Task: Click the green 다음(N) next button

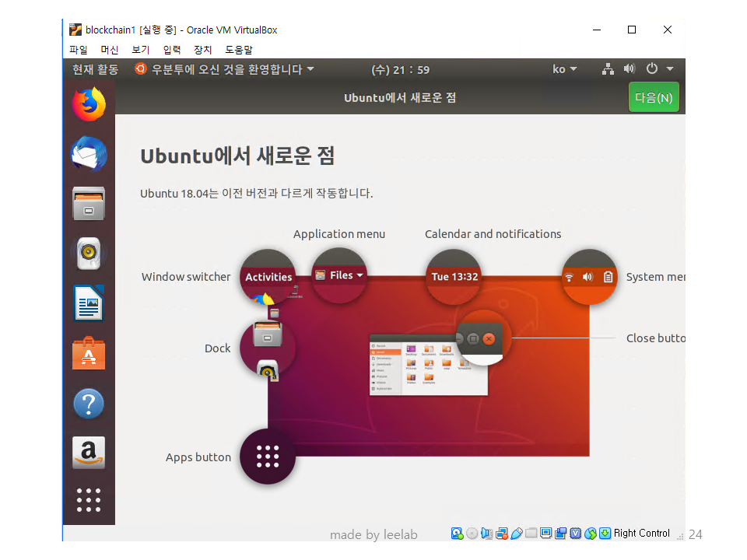Action: click(654, 97)
